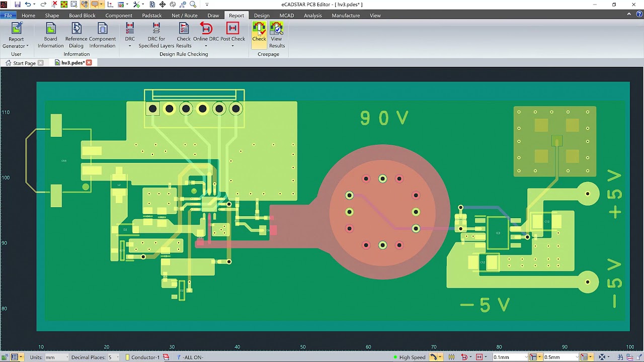Toggle the comment bubble tool in top toolbar

point(95,5)
